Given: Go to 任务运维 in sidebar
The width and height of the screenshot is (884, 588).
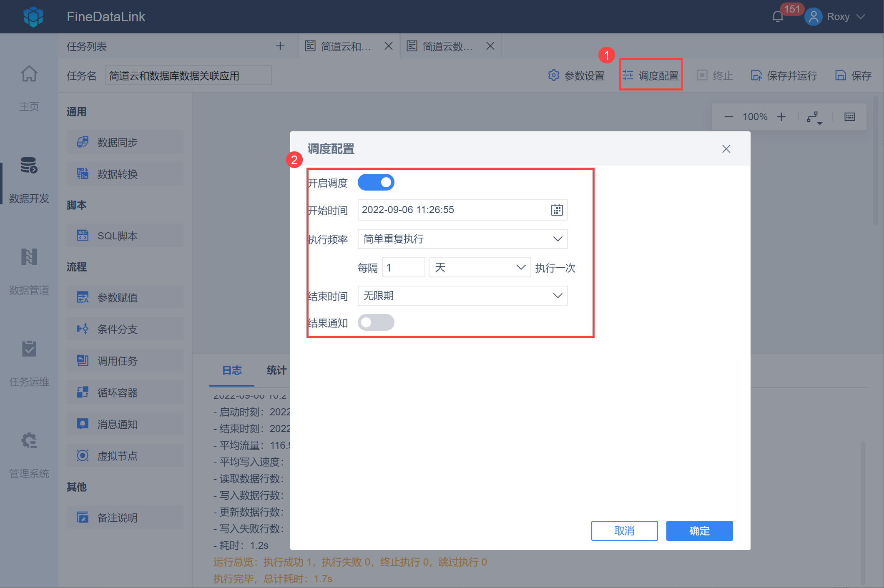Looking at the screenshot, I should tap(29, 349).
